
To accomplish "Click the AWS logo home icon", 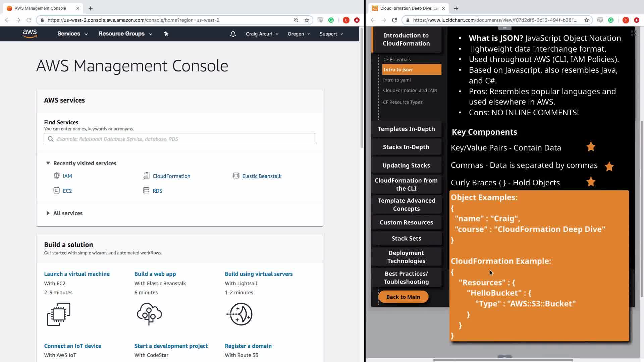I will click(x=30, y=34).
